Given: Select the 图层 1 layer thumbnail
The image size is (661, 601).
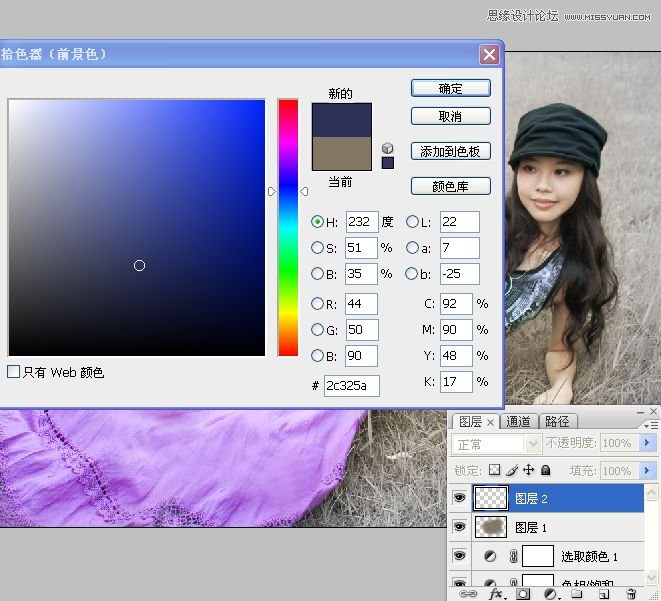Looking at the screenshot, I should click(491, 527).
